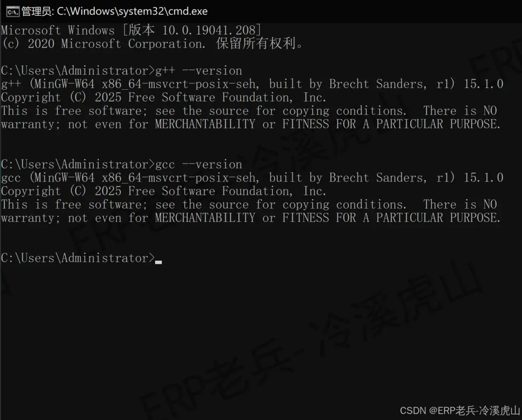Click the cmd.exe icon in title bar
This screenshot has width=522, height=420.
click(13, 12)
